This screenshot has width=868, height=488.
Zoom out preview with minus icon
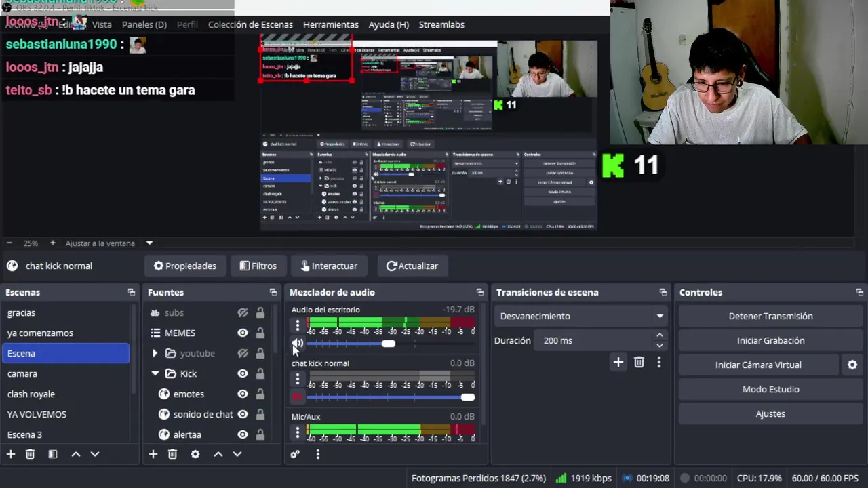9,243
